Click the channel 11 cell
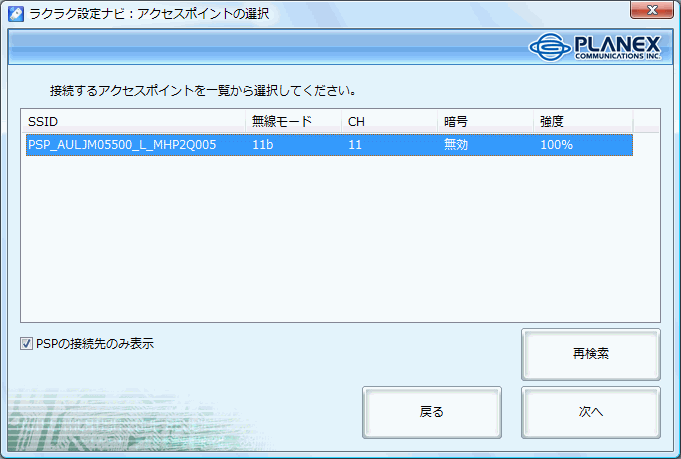Screen dimensions: 681x459 [x=355, y=145]
